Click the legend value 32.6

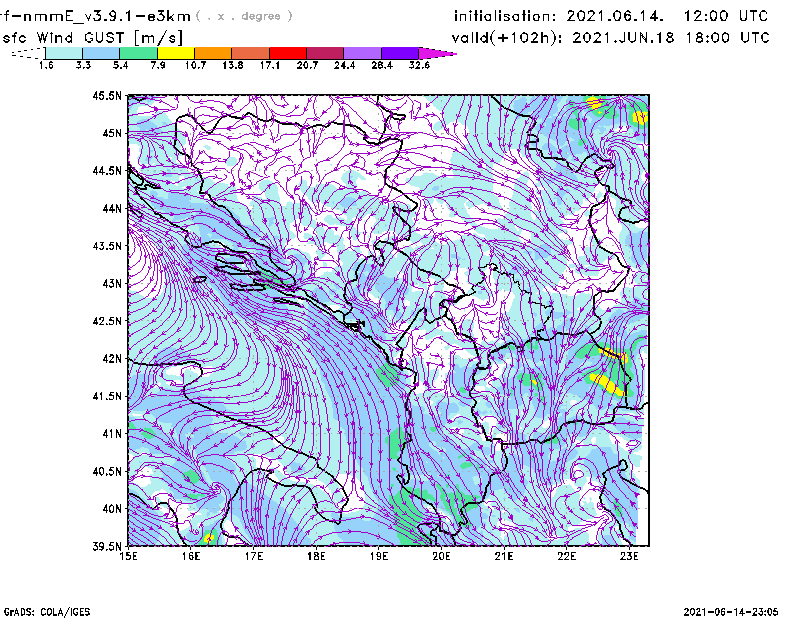coord(419,65)
